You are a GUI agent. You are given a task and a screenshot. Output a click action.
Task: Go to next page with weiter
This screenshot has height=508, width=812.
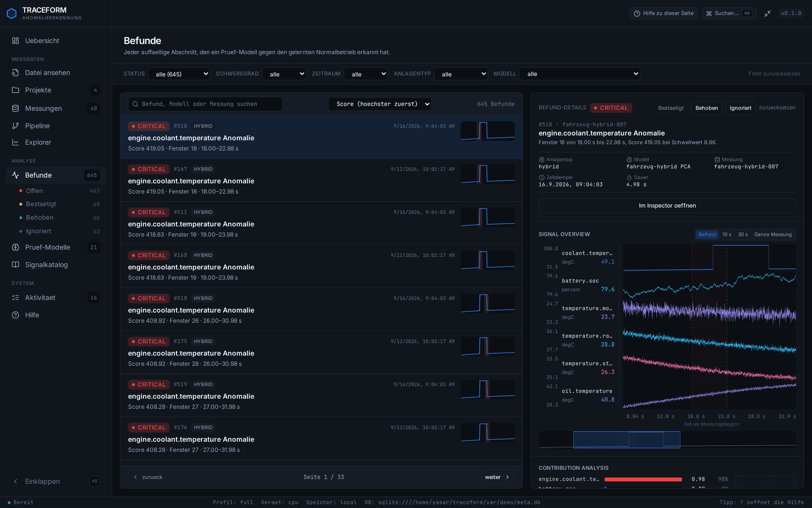497,477
